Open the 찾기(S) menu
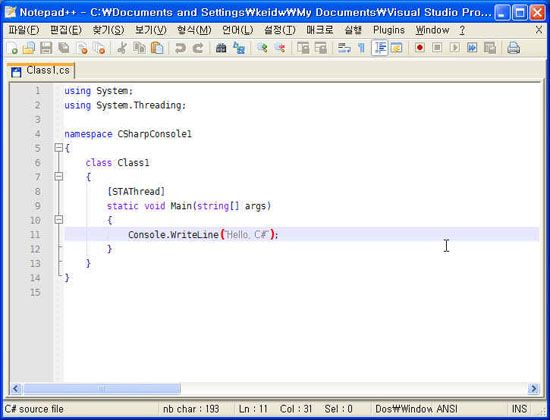The width and height of the screenshot is (550, 420). [x=108, y=30]
